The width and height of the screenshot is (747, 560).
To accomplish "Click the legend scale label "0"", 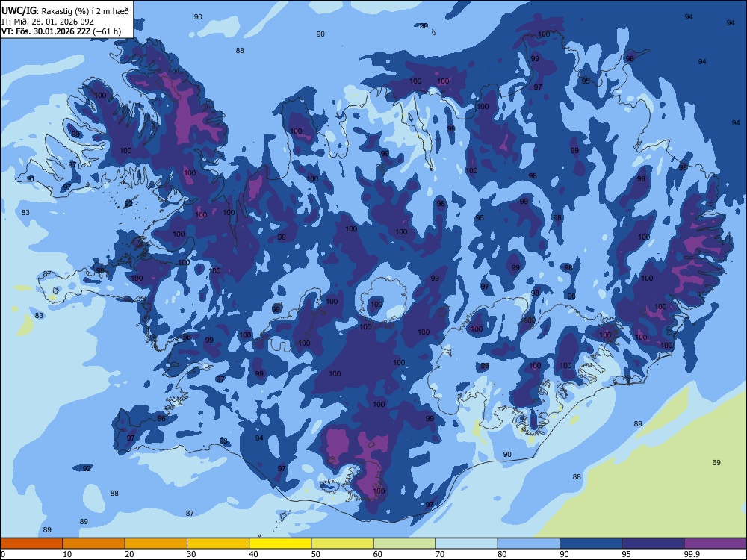I will tap(3, 554).
